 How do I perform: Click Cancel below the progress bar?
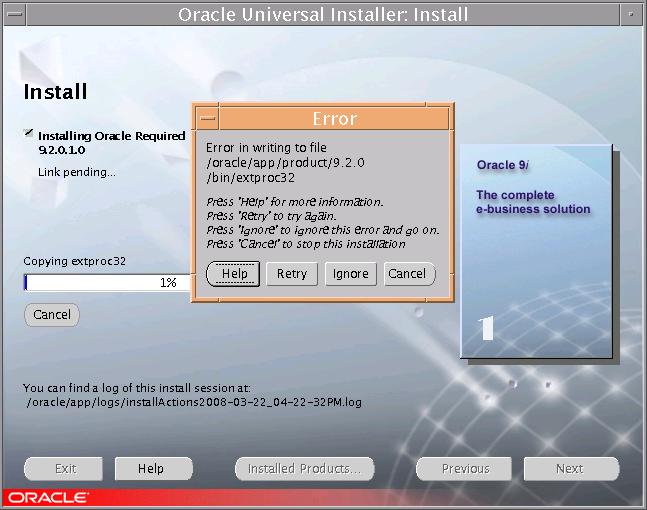click(x=51, y=315)
